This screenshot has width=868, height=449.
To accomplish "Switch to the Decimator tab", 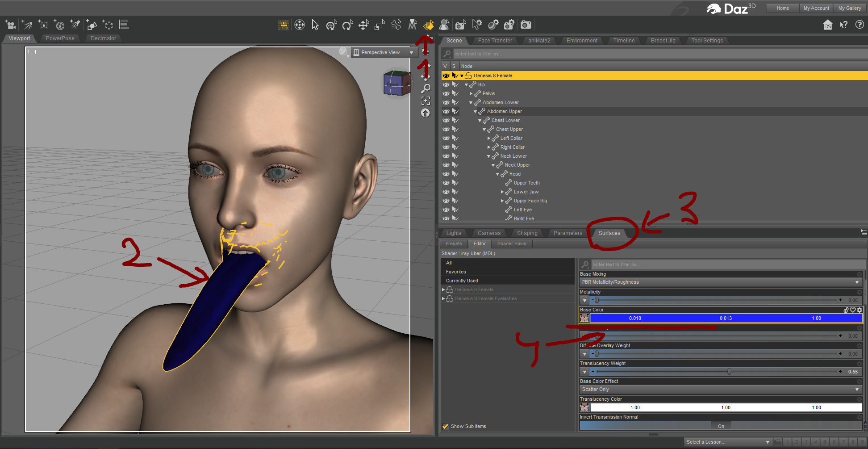I will tap(103, 38).
